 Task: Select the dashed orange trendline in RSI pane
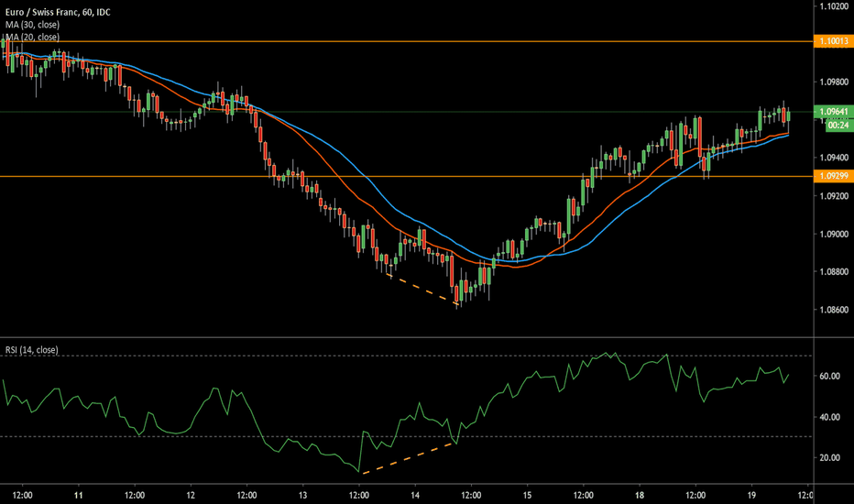pos(409,458)
